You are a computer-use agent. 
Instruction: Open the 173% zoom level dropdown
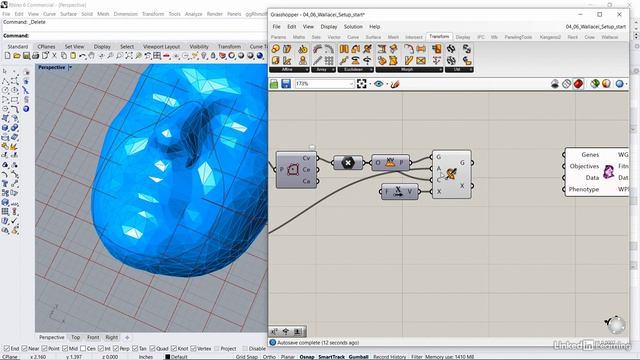tap(351, 84)
